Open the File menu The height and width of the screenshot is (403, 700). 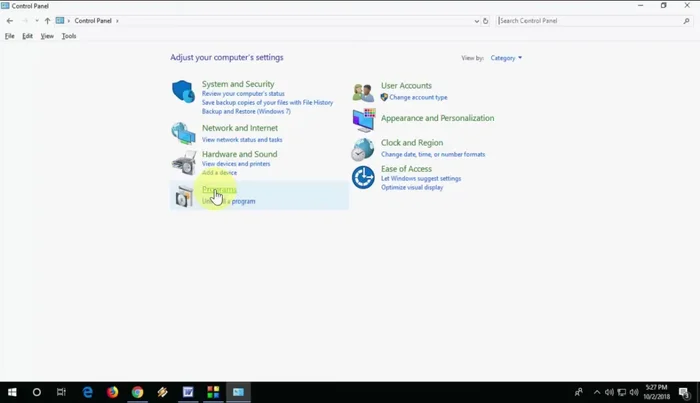10,36
